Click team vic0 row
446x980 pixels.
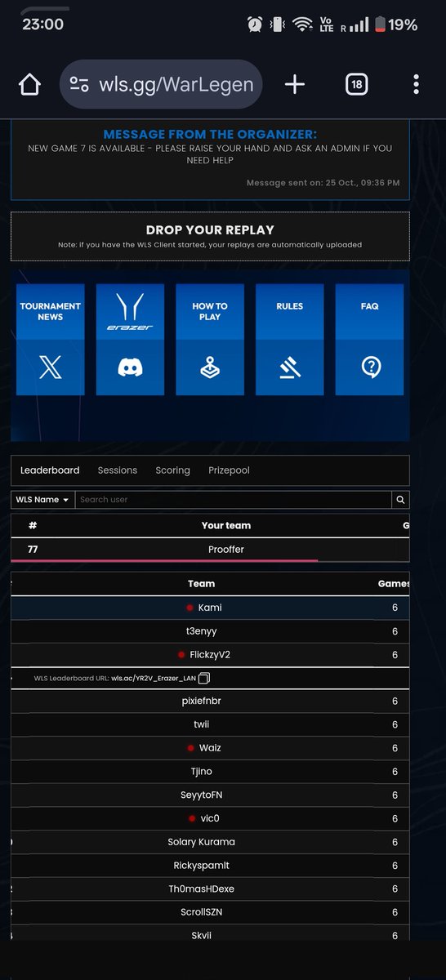(210, 818)
